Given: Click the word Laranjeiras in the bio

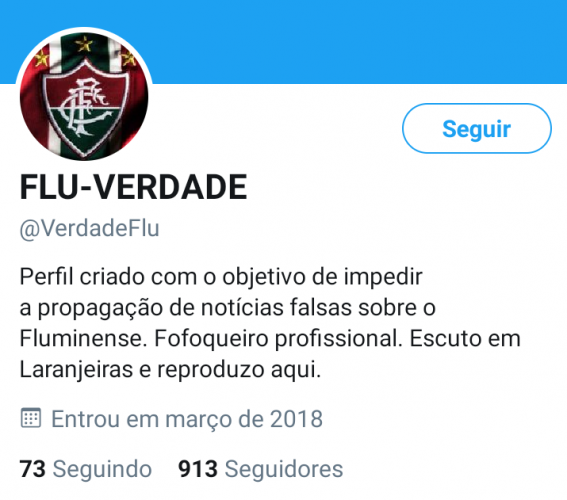Looking at the screenshot, I should (x=76, y=370).
